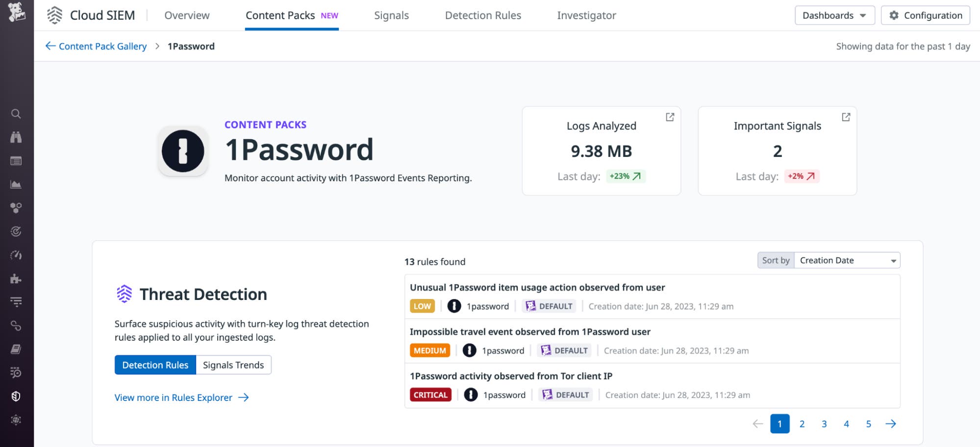The height and width of the screenshot is (447, 980).
Task: Select the Cloud SIEM logo icon
Action: 55,15
